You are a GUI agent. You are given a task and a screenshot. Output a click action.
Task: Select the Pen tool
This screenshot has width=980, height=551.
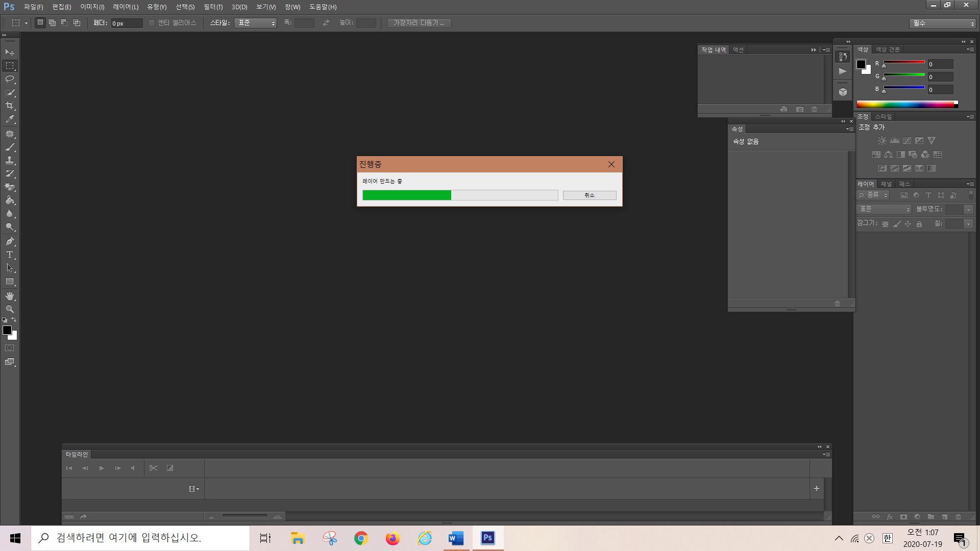pyautogui.click(x=10, y=241)
